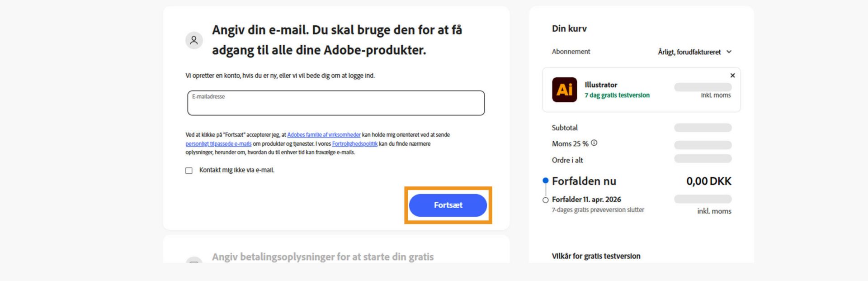This screenshot has width=868, height=281.
Task: Select the filled "Forfalden nu" timeline marker
Action: [545, 181]
